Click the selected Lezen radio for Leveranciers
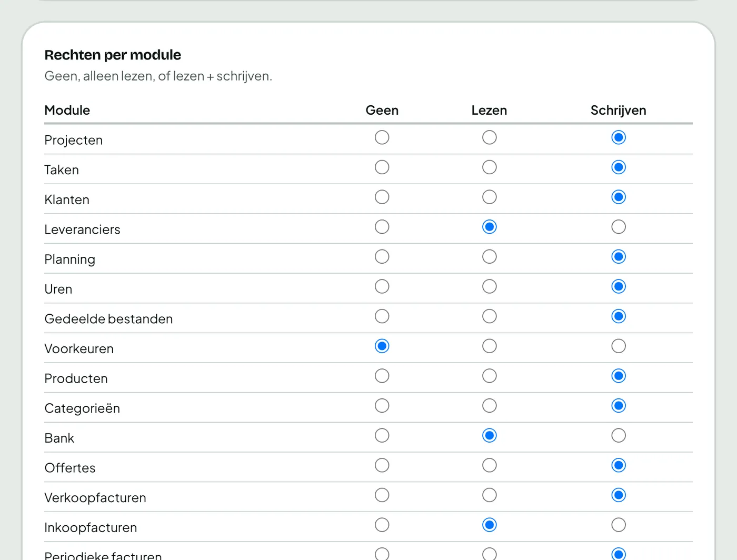Image resolution: width=737 pixels, height=560 pixels. (490, 227)
